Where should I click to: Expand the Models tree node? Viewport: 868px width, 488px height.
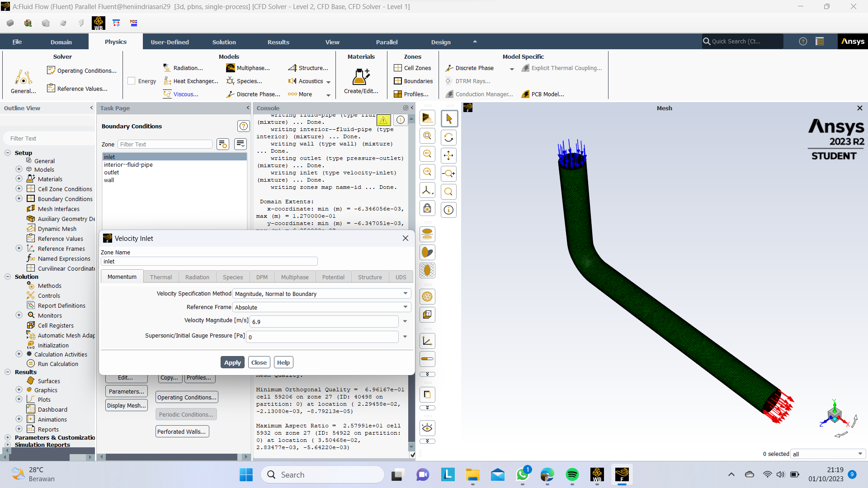click(19, 169)
